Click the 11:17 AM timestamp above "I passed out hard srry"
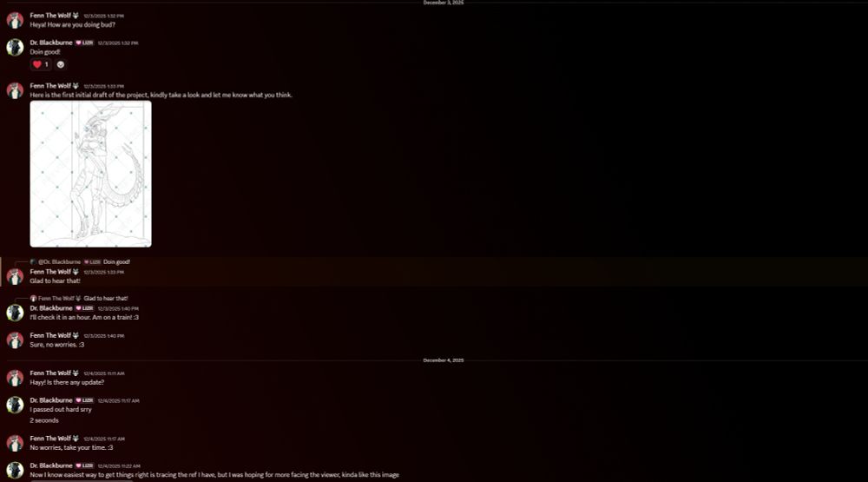 pos(118,400)
